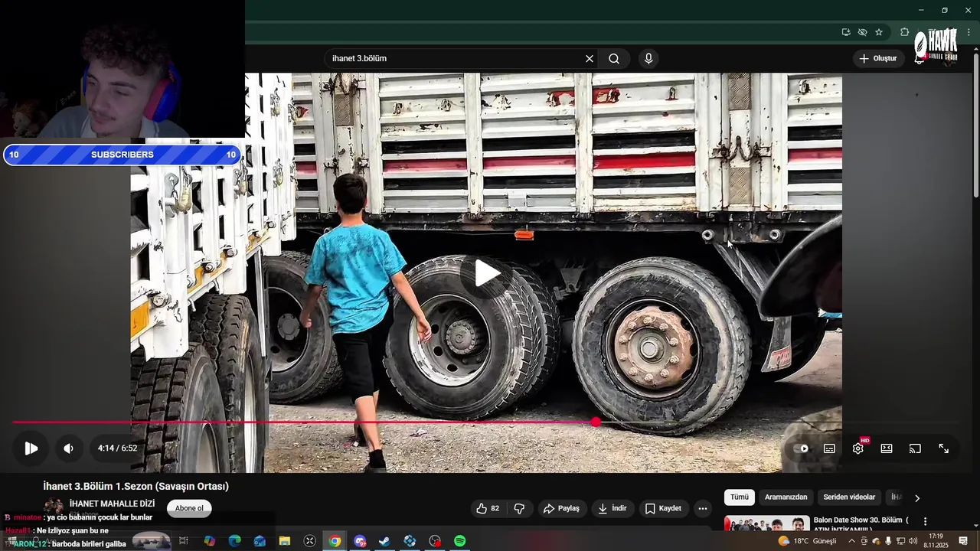Open the recording app with red dot
This screenshot has height=551, width=980.
pyautogui.click(x=435, y=541)
